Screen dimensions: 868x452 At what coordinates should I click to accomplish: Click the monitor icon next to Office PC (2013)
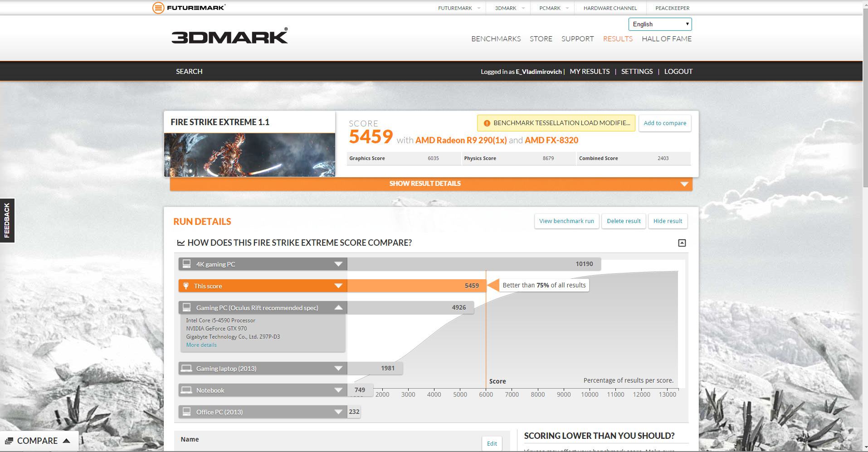pyautogui.click(x=186, y=412)
